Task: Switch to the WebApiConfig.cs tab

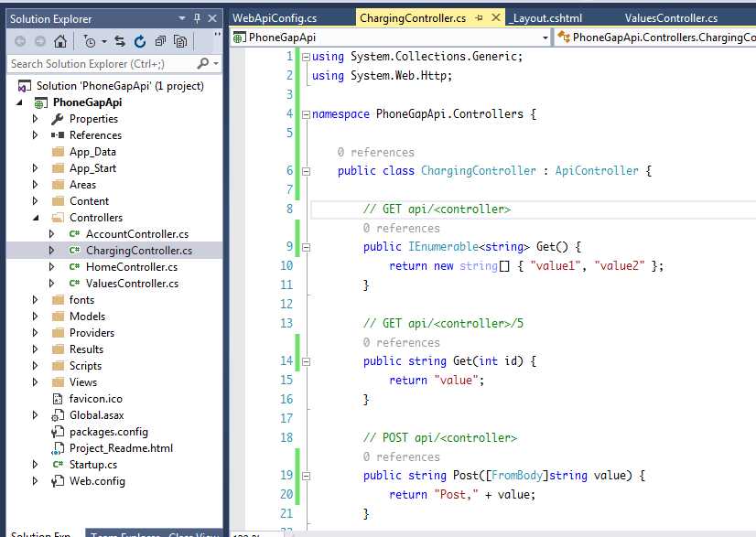Action: tap(275, 18)
